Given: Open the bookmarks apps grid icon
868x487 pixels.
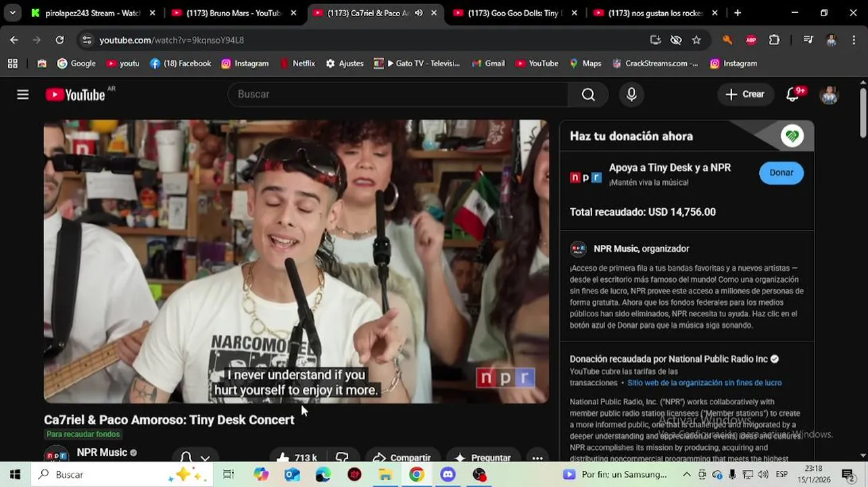Looking at the screenshot, I should coord(12,64).
